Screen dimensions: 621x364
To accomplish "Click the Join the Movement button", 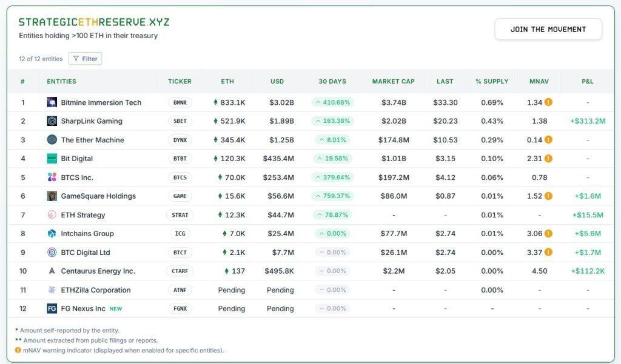I will 548,29.
